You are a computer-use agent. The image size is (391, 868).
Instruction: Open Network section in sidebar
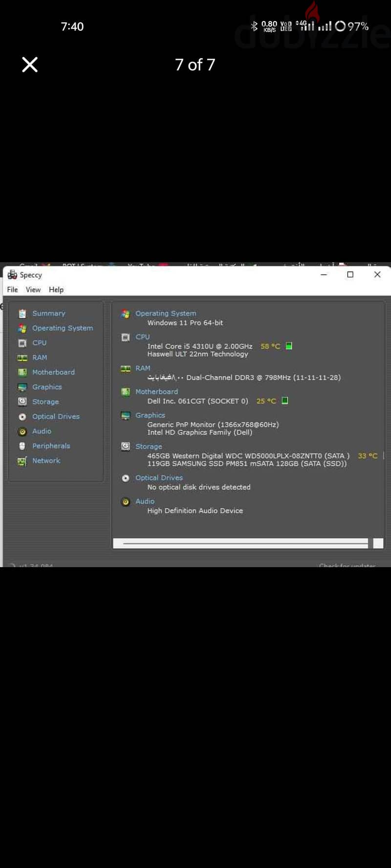point(46,461)
